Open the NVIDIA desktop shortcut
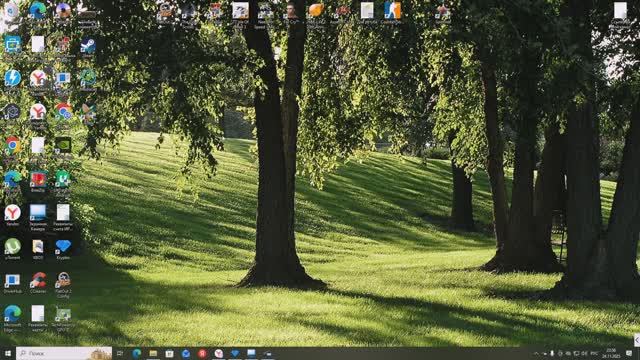The width and height of the screenshot is (640, 360). 63,146
